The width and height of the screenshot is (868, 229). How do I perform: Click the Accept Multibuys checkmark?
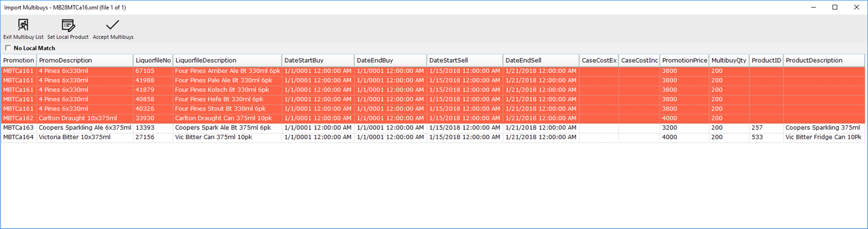112,25
